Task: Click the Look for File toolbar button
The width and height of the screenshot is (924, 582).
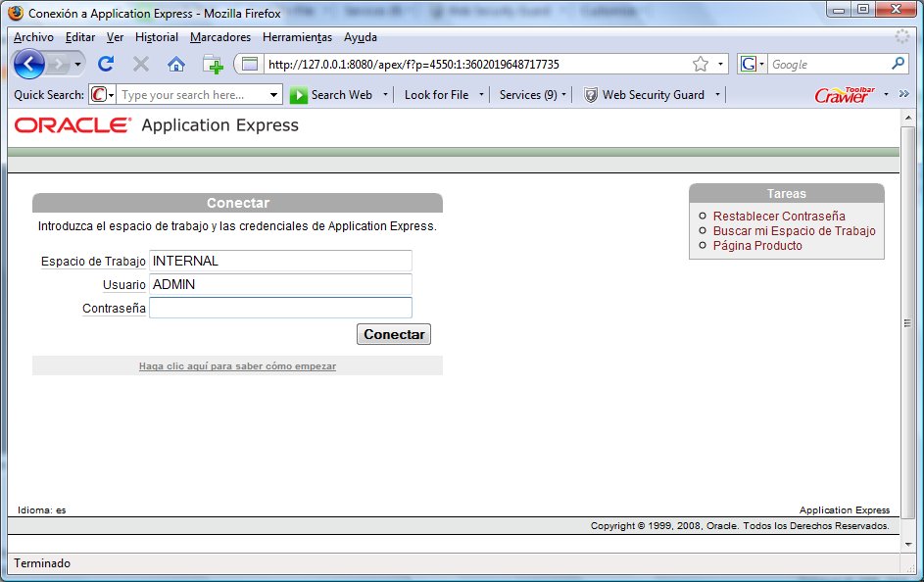Action: click(436, 95)
